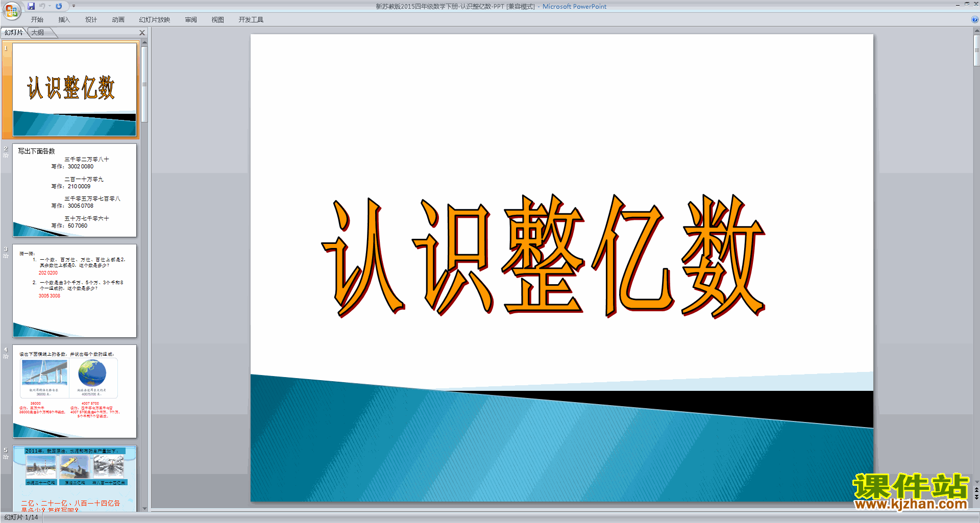Click the animation star icon beside slide 2
The image size is (980, 523).
(x=6, y=156)
